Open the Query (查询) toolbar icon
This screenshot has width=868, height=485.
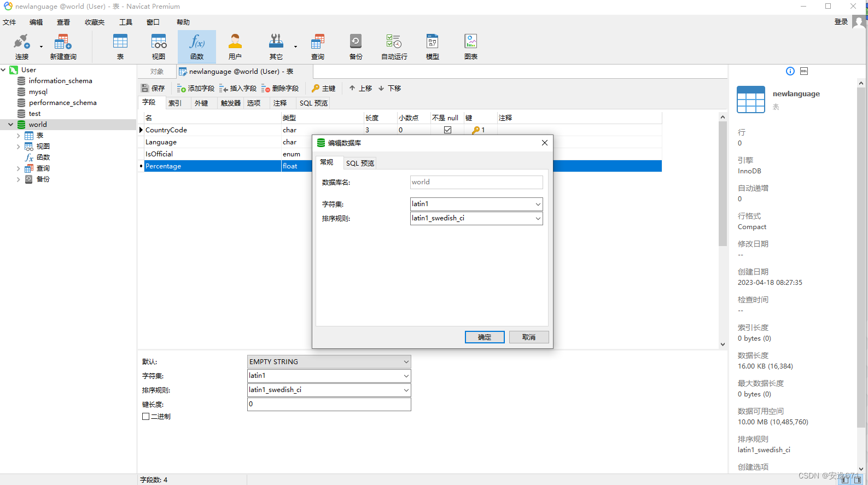318,46
